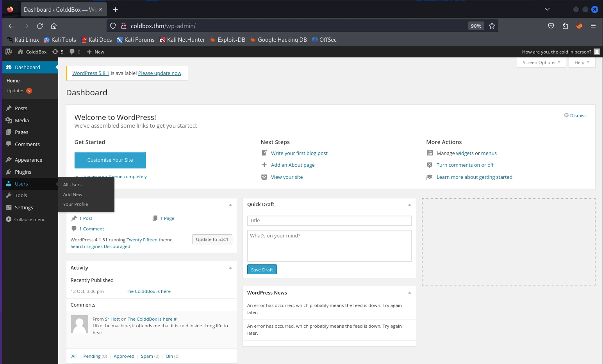Open Firefox extensions puzzle icon
Screen dimensions: 603x364
point(565,26)
